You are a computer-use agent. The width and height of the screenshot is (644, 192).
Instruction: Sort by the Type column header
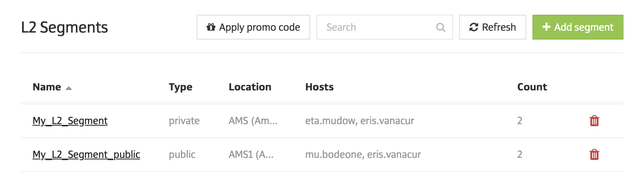coord(180,87)
